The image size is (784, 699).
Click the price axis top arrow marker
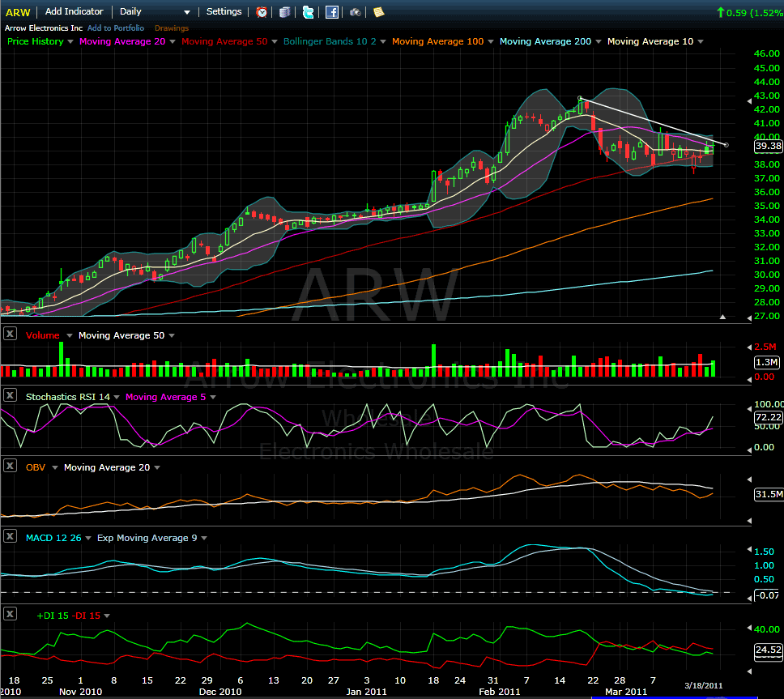point(749,101)
